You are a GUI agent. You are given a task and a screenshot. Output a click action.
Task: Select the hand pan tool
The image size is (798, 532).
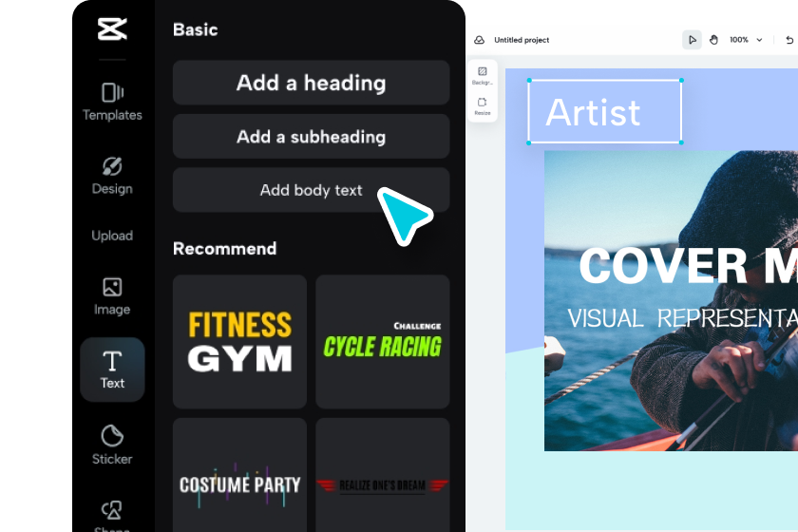click(713, 40)
